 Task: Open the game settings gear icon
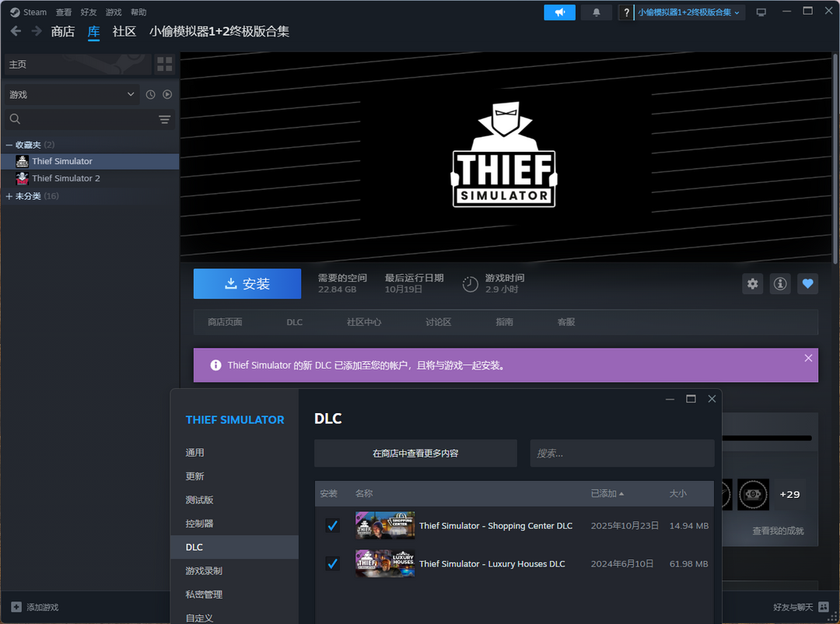752,284
